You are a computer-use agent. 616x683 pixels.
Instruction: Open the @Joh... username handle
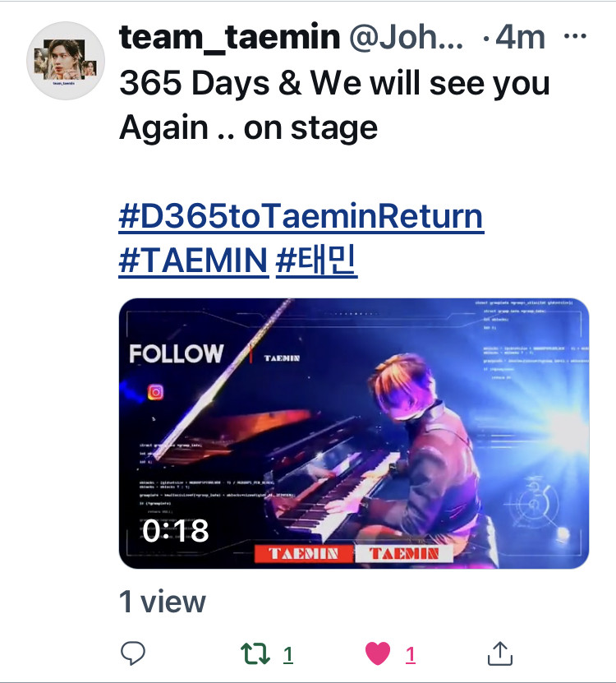pyautogui.click(x=407, y=38)
